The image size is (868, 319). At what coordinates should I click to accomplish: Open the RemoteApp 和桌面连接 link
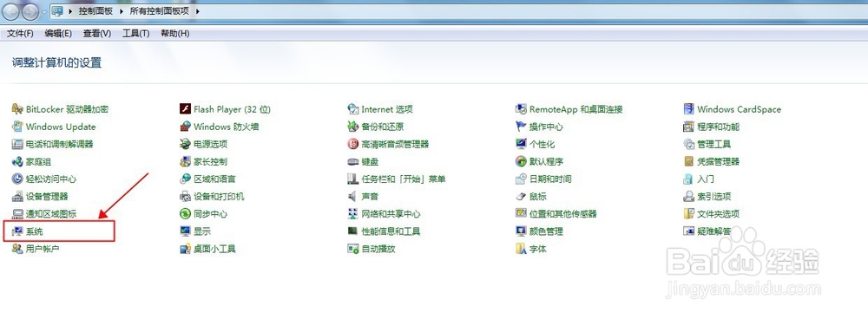[575, 109]
